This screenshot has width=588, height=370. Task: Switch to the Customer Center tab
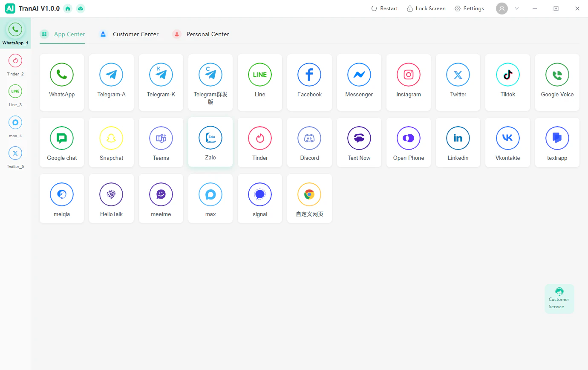pos(129,34)
